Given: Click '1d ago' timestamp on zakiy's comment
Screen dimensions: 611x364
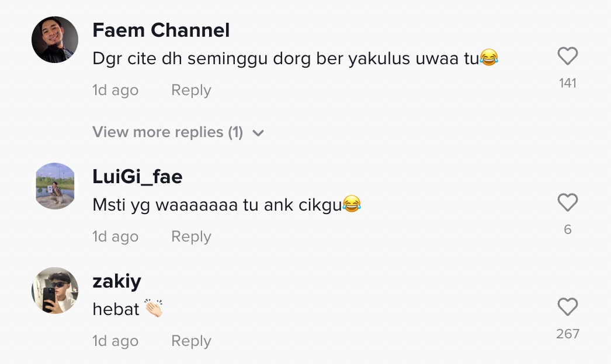Looking at the screenshot, I should 116,341.
